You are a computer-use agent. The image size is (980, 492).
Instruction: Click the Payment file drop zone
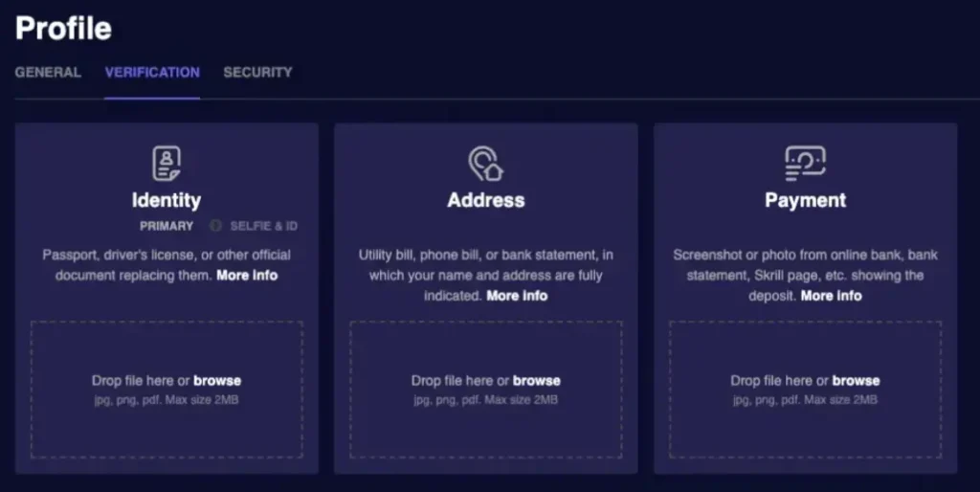[806, 390]
